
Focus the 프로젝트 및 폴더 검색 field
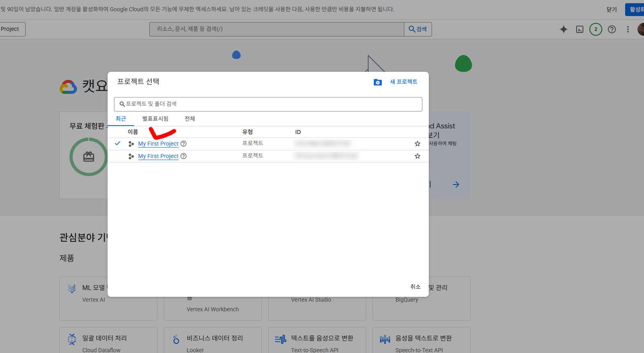pyautogui.click(x=268, y=104)
